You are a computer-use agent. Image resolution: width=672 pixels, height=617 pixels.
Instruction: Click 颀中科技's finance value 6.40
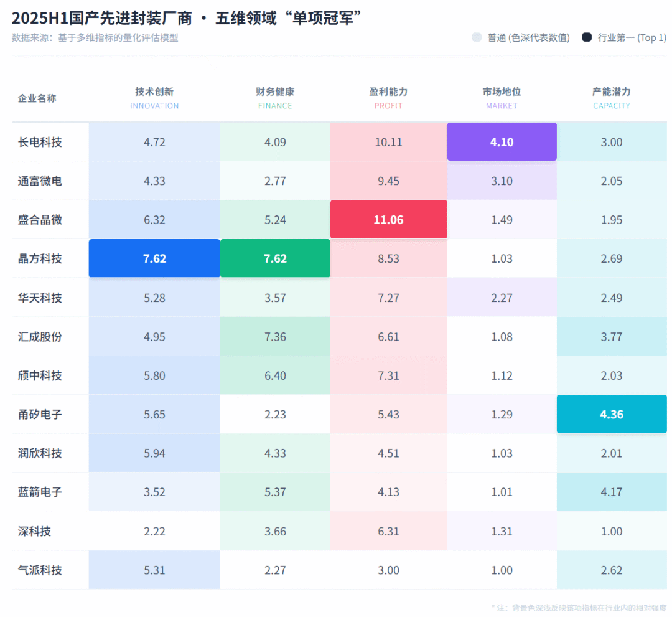275,375
